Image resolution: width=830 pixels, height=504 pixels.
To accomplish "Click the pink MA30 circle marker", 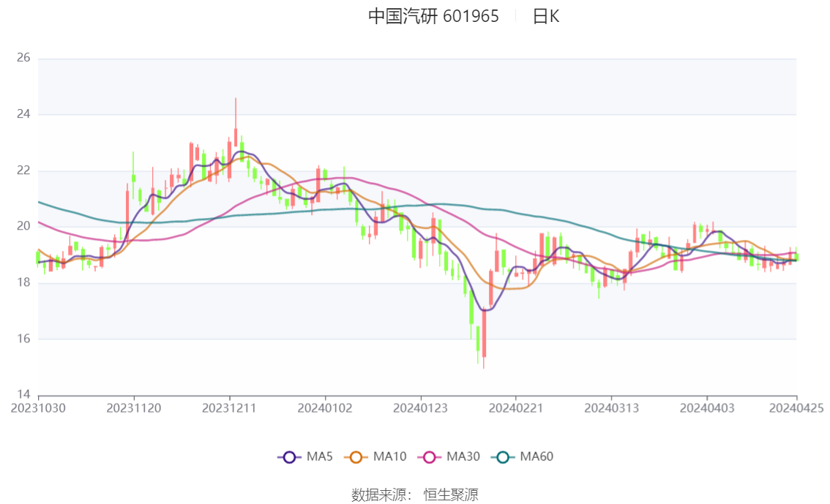I will pos(430,457).
